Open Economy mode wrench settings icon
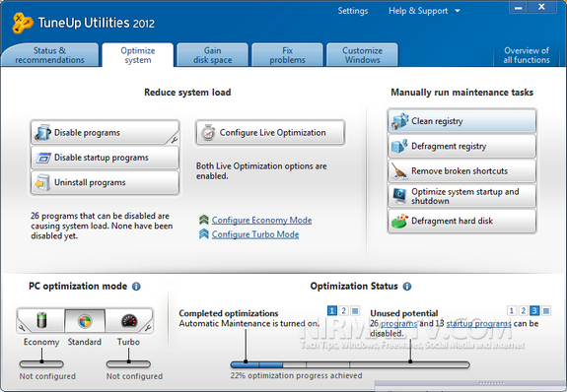The image size is (567, 392). (x=22, y=328)
